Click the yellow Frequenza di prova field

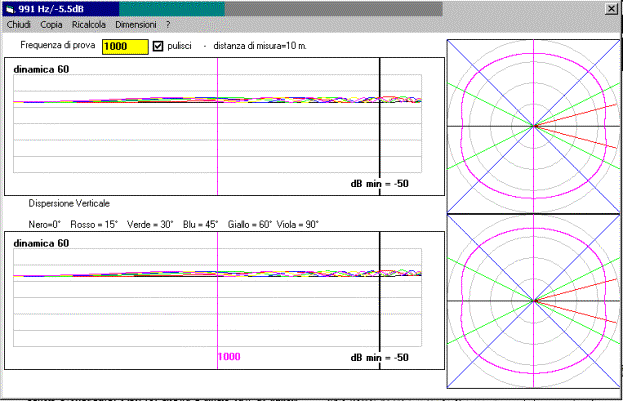pos(125,46)
